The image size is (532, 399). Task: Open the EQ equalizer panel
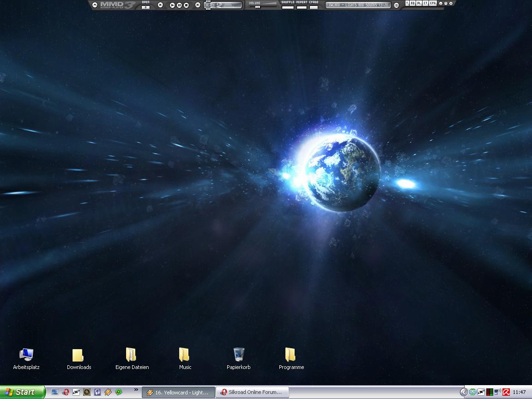point(412,3)
